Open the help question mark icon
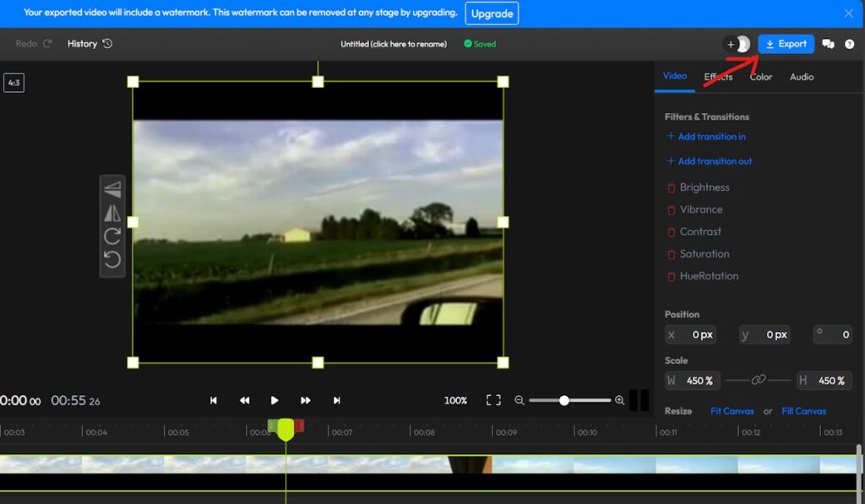This screenshot has width=865, height=504. pyautogui.click(x=849, y=44)
